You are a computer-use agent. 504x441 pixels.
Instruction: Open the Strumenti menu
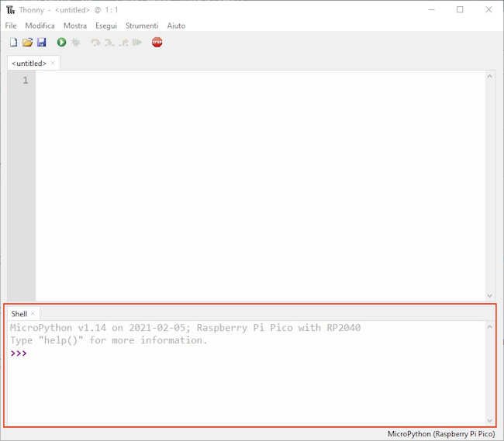[142, 26]
